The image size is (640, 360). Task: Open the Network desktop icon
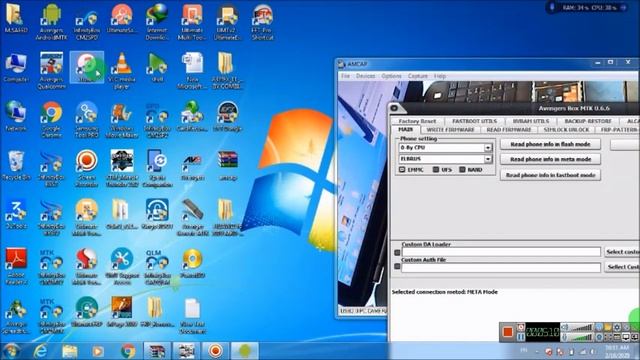tap(16, 116)
